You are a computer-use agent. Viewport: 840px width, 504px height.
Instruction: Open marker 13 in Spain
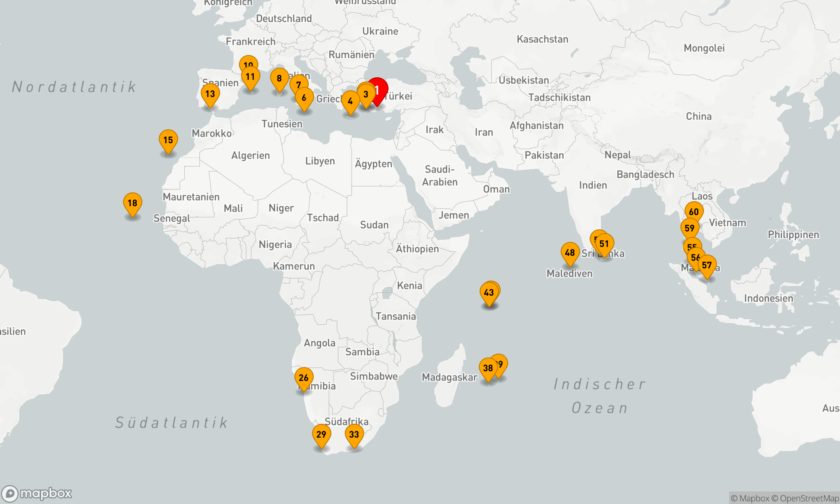click(x=210, y=94)
